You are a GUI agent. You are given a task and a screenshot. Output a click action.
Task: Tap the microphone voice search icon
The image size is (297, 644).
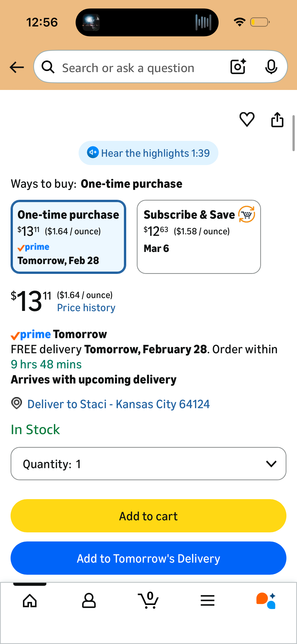(271, 67)
